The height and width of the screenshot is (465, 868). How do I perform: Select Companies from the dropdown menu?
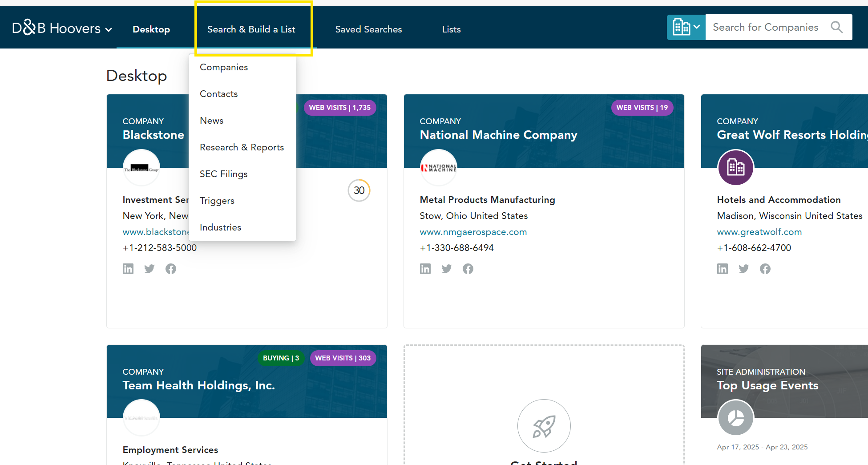click(242, 67)
